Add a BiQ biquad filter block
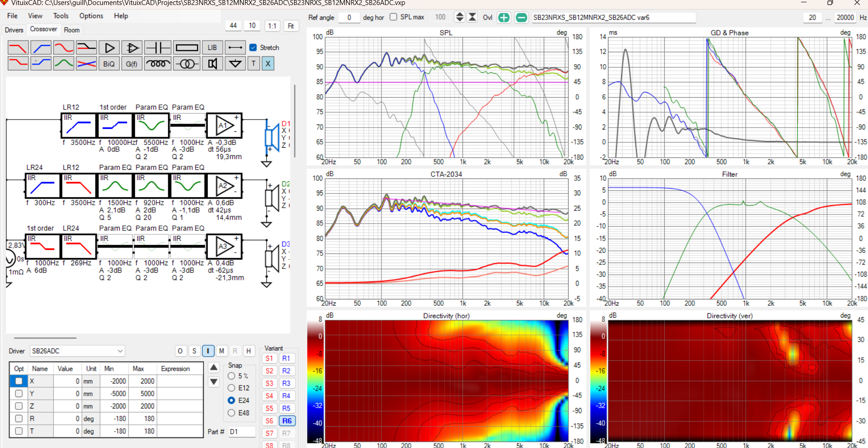 click(109, 64)
